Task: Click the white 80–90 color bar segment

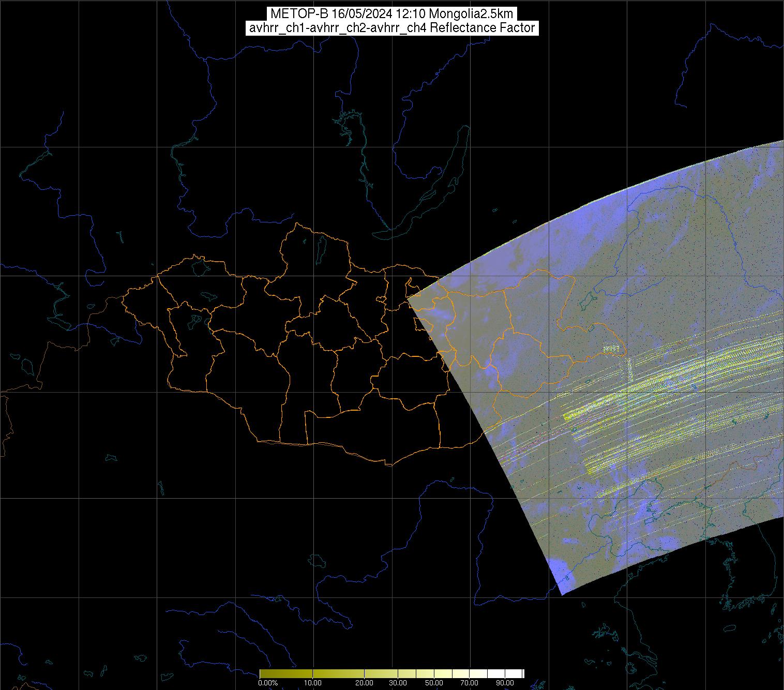Action: click(496, 673)
